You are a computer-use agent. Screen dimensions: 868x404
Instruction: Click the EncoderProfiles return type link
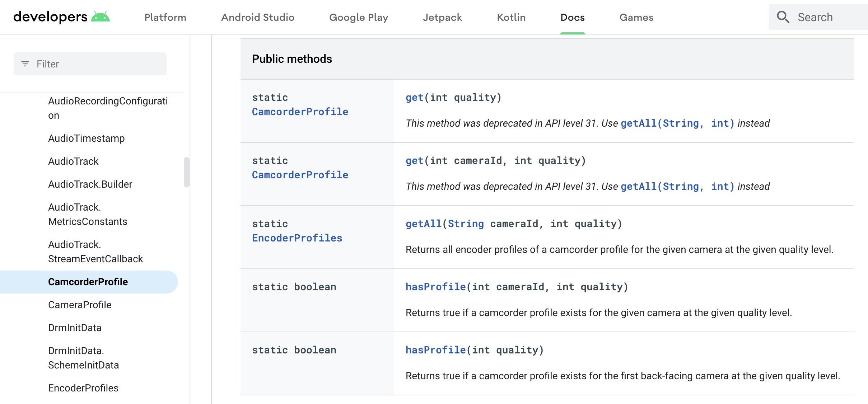pyautogui.click(x=297, y=238)
